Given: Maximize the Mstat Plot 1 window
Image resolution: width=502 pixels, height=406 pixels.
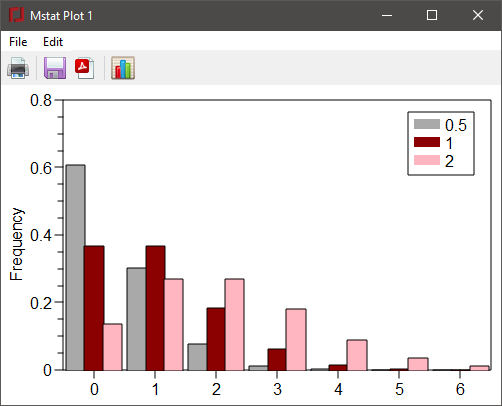Looking at the screenshot, I should tap(432, 15).
